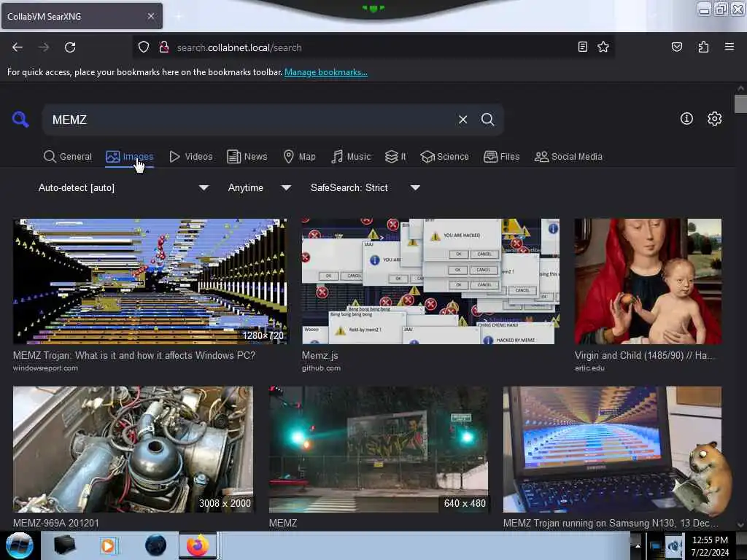Click the windowsreport.com source text
This screenshot has height=560, width=747.
click(x=45, y=368)
